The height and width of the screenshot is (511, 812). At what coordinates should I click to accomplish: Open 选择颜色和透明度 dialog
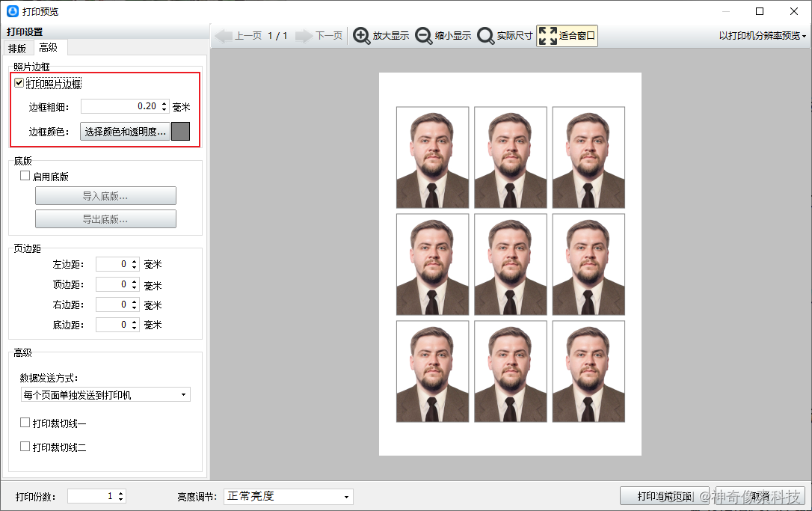click(x=126, y=132)
